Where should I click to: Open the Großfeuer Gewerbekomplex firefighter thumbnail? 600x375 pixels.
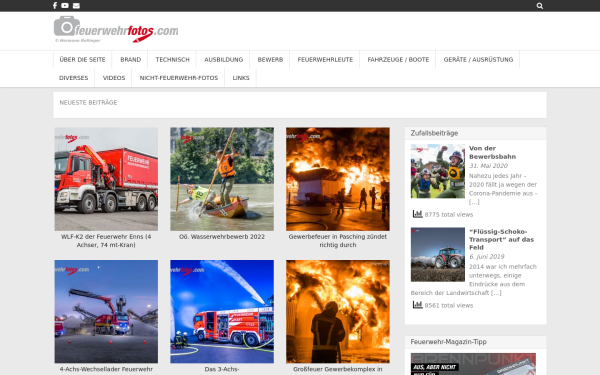(x=338, y=311)
